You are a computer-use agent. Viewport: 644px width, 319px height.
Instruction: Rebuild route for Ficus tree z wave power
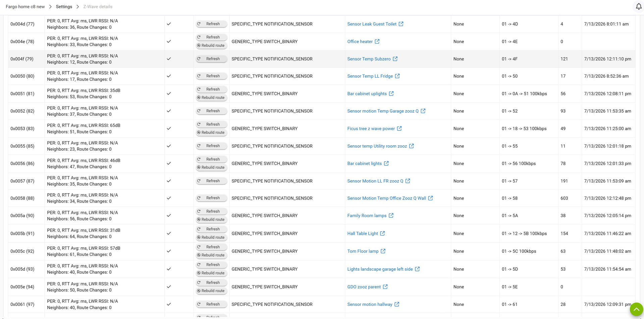211,132
